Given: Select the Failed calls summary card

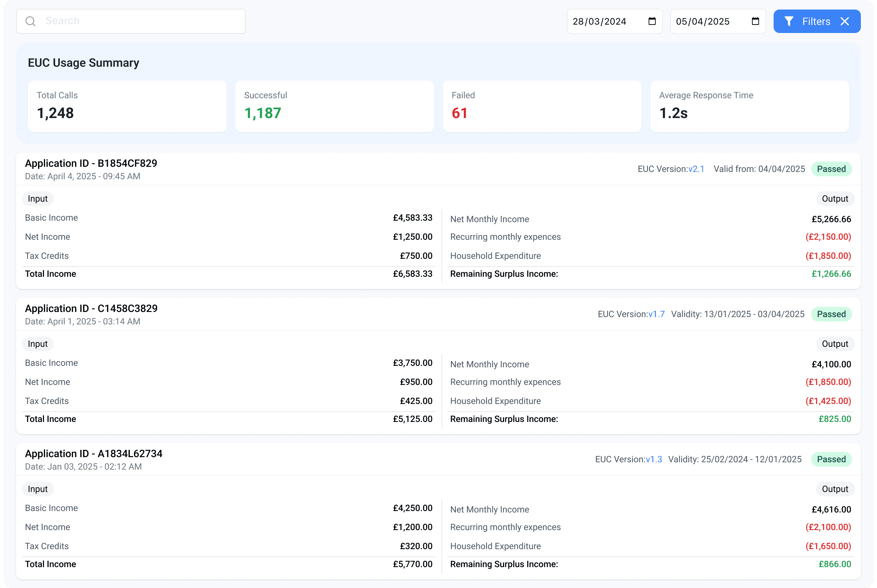Looking at the screenshot, I should coord(542,106).
